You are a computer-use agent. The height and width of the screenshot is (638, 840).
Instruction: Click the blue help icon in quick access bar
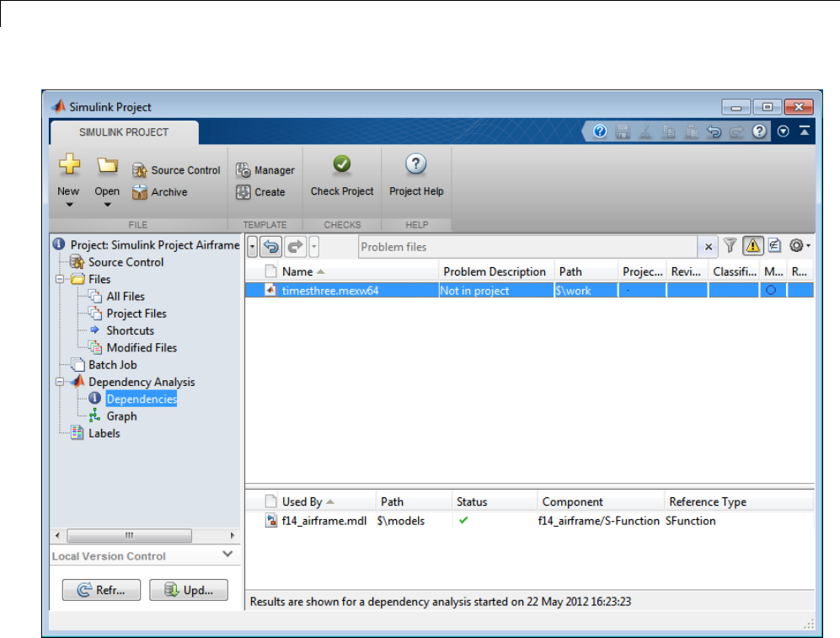pos(600,131)
